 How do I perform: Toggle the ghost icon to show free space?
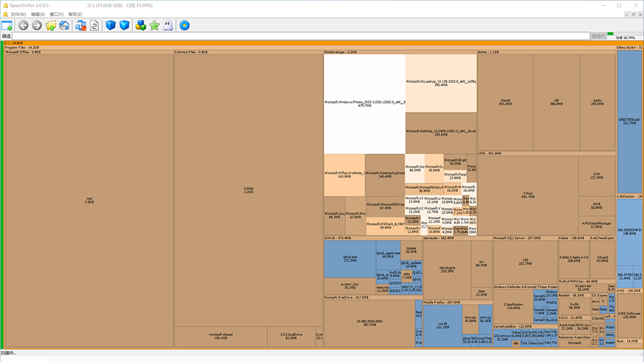pyautogui.click(x=168, y=25)
